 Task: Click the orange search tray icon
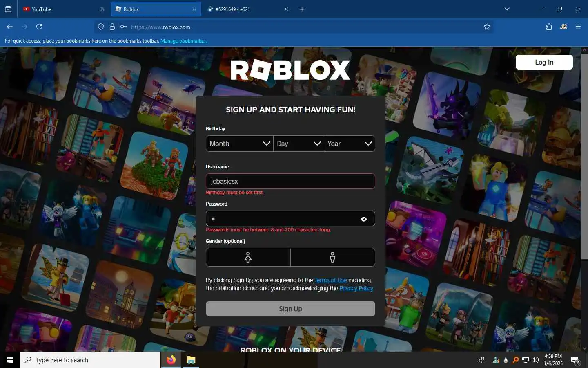[x=516, y=360]
